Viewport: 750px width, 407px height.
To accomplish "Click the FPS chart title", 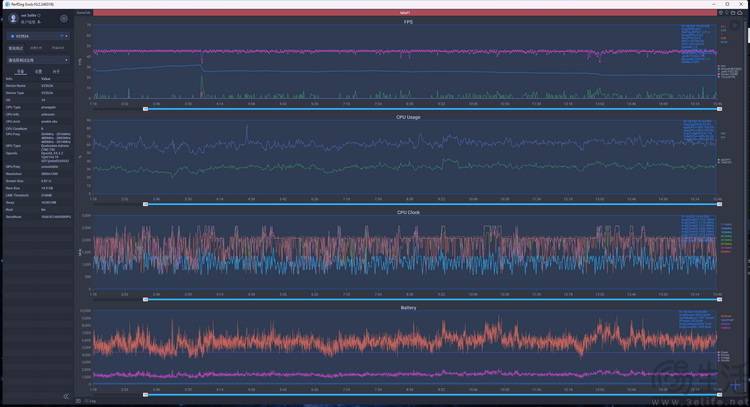I will [x=408, y=22].
